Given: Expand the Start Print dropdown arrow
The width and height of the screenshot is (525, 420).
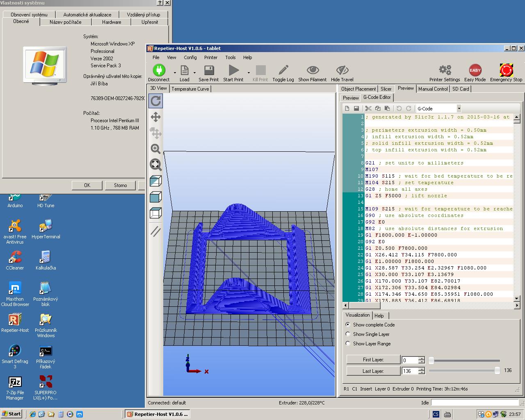Looking at the screenshot, I should coord(249,73).
